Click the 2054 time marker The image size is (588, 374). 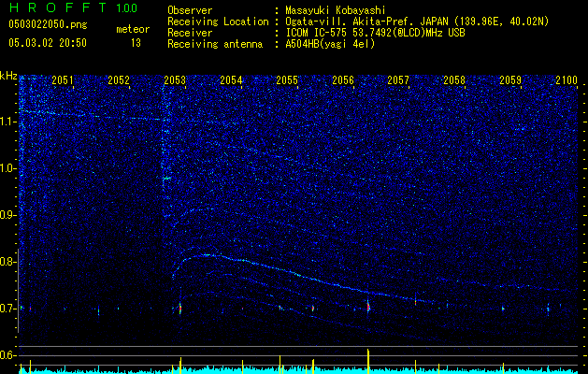coord(231,80)
